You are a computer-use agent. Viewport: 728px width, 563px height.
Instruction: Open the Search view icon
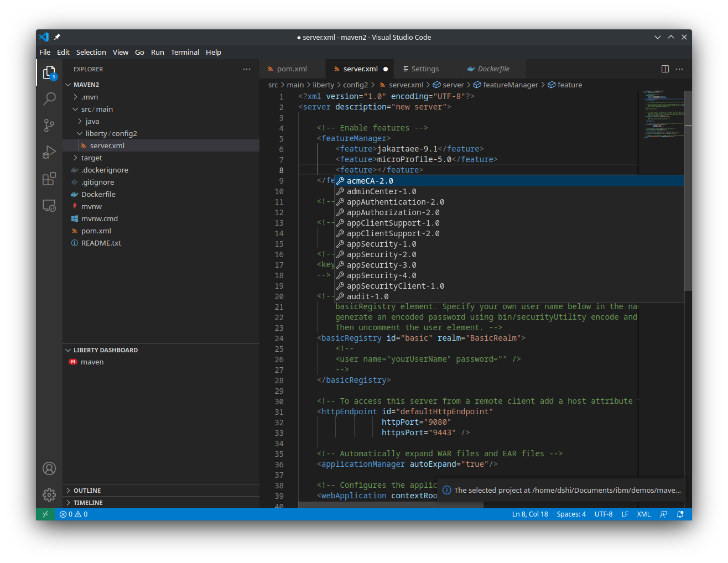click(x=49, y=99)
